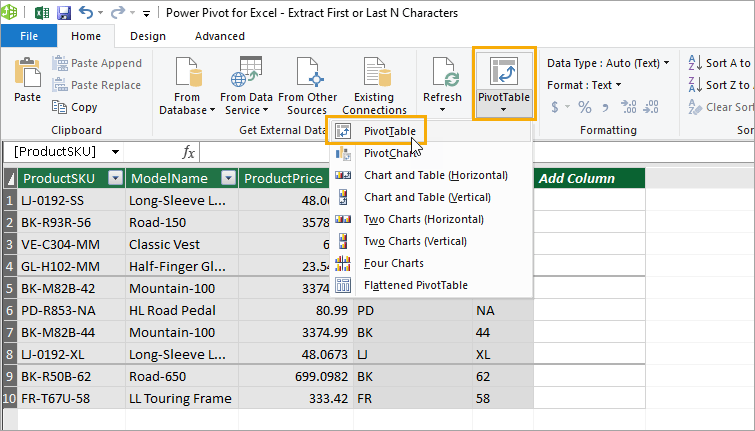Click the Add Column header
This screenshot has height=431, width=755.
tap(589, 178)
